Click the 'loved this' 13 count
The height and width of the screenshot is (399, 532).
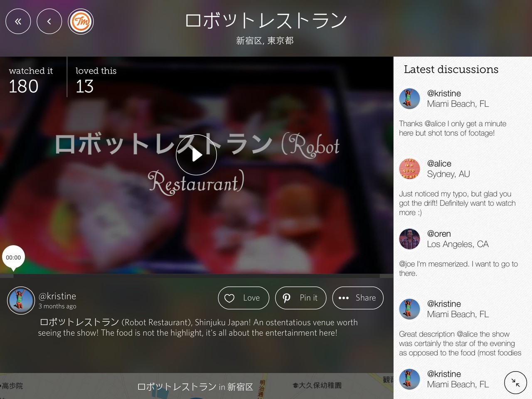pos(96,80)
